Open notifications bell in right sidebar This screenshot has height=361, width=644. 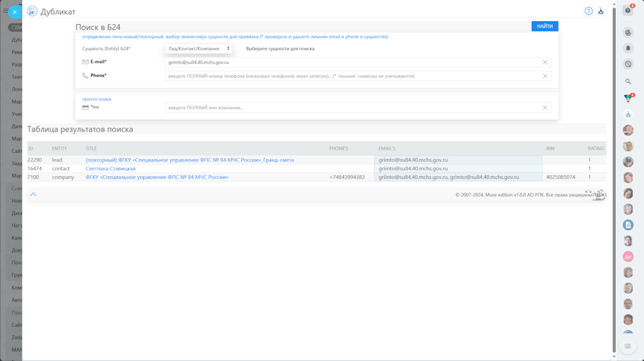coord(628,48)
